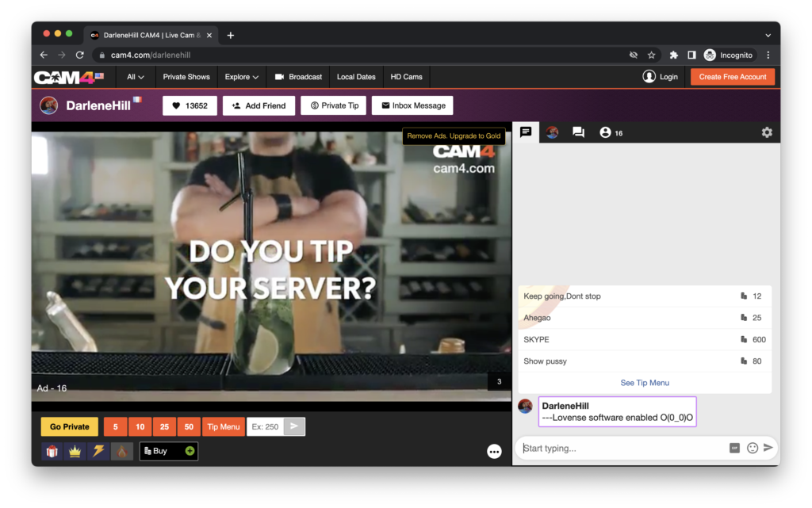The height and width of the screenshot is (508, 812).
Task: Click the browser forward arrow
Action: pos(62,55)
